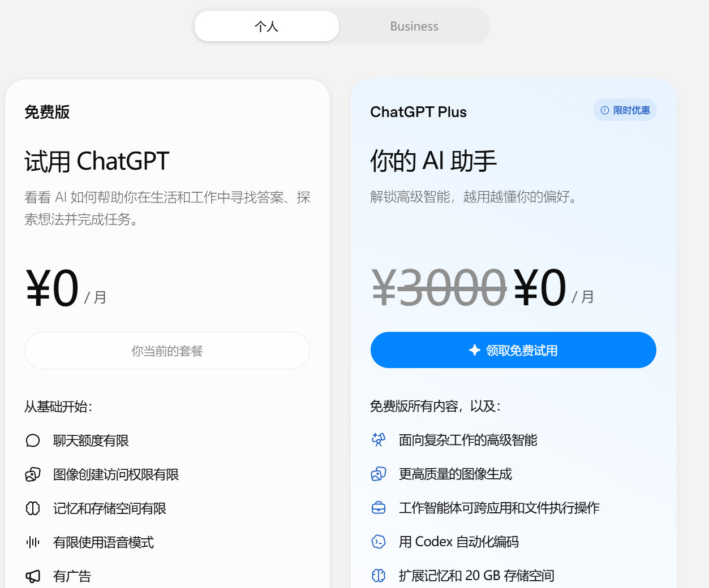This screenshot has height=588, width=709.
Task: Switch to the 个人 tab
Action: tap(267, 26)
